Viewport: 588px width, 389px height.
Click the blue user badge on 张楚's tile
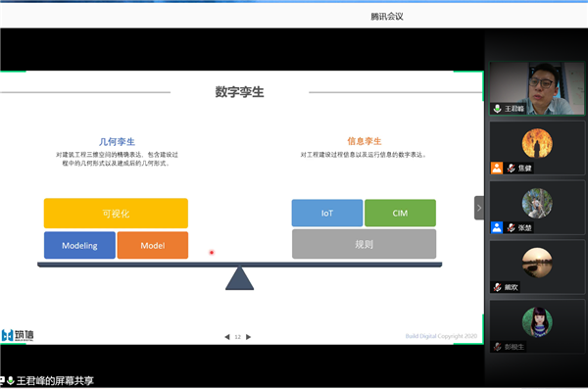tap(497, 227)
